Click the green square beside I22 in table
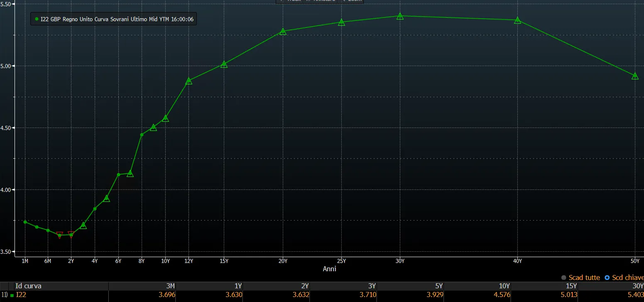Image resolution: width=644 pixels, height=302 pixels. [x=12, y=295]
